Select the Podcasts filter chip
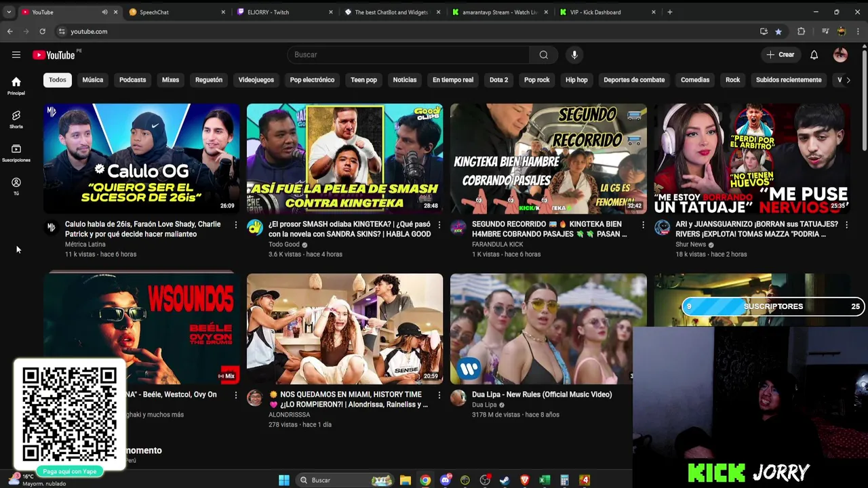Screen dimensions: 868x488 click(133, 80)
